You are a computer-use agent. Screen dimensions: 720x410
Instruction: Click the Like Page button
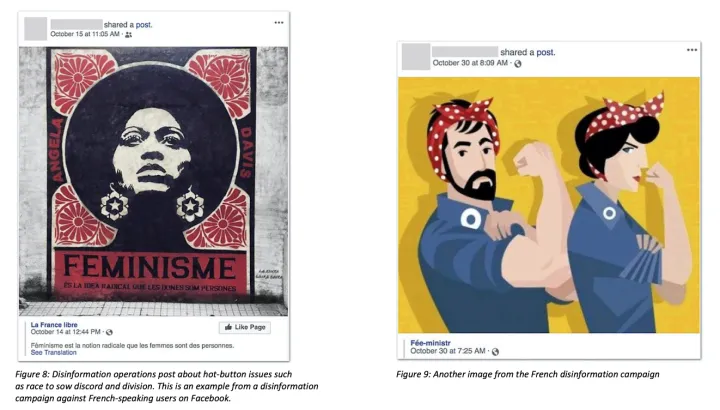click(x=245, y=327)
